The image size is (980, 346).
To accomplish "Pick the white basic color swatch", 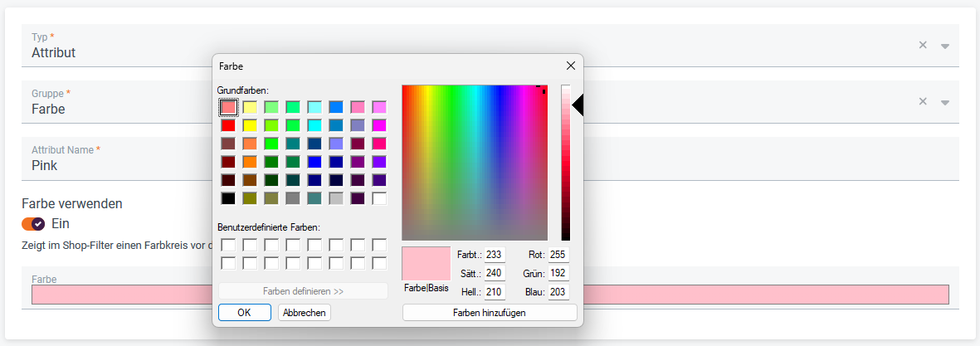I will [x=379, y=198].
